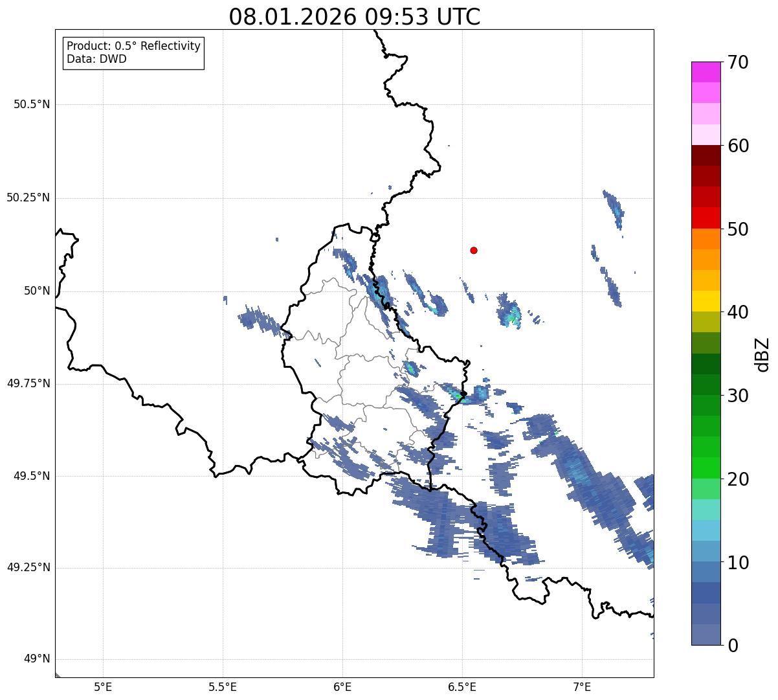
Task: Click the longitude label 5°E
Action: tap(103, 687)
